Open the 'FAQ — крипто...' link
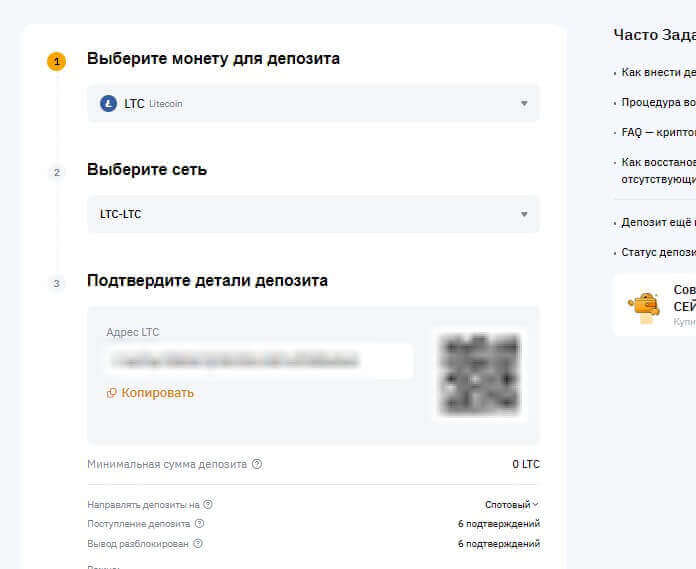696x569 pixels. (657, 132)
